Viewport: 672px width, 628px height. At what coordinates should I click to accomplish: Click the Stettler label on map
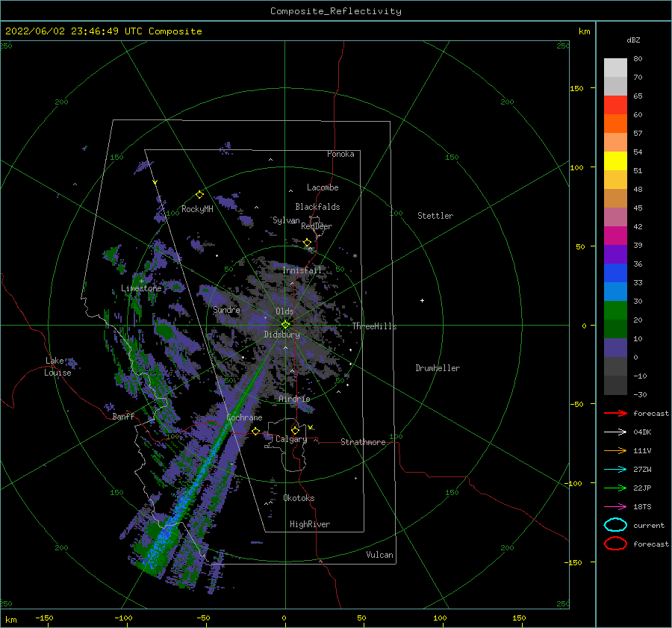(x=435, y=216)
